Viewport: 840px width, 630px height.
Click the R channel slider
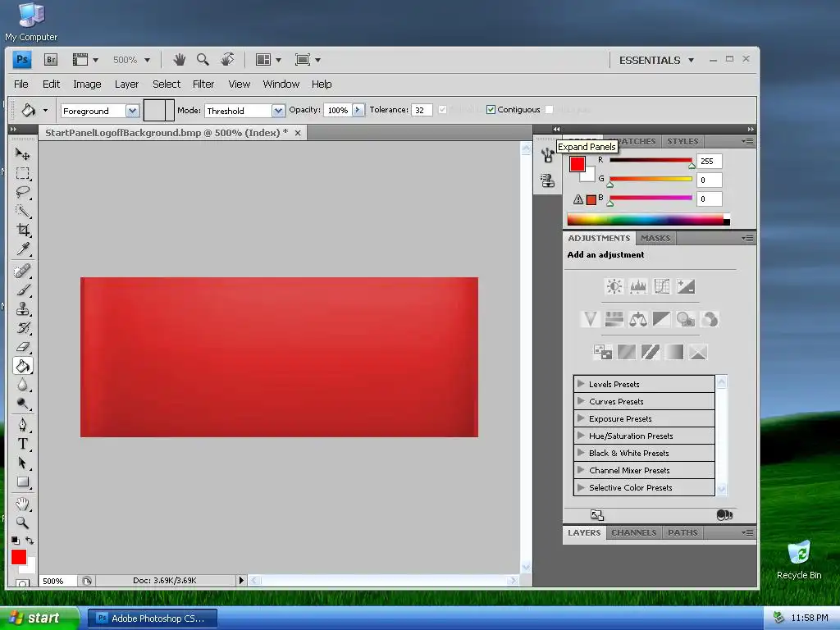(651, 160)
